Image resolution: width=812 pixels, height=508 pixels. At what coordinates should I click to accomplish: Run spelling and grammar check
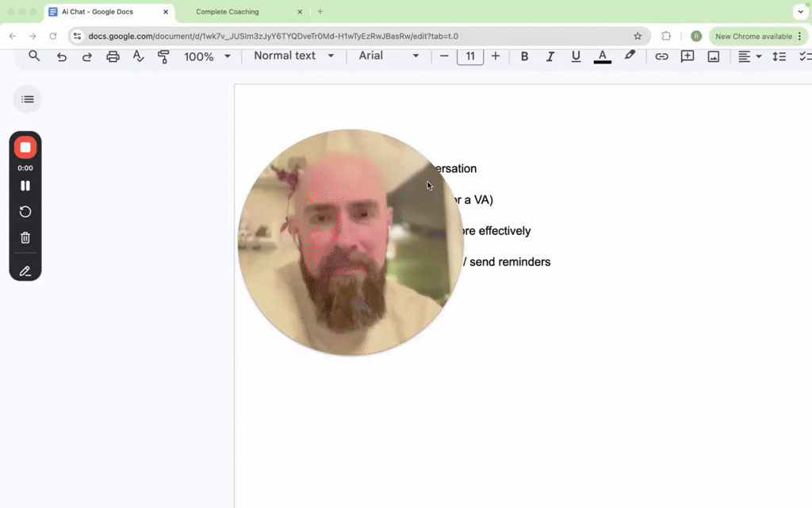138,56
